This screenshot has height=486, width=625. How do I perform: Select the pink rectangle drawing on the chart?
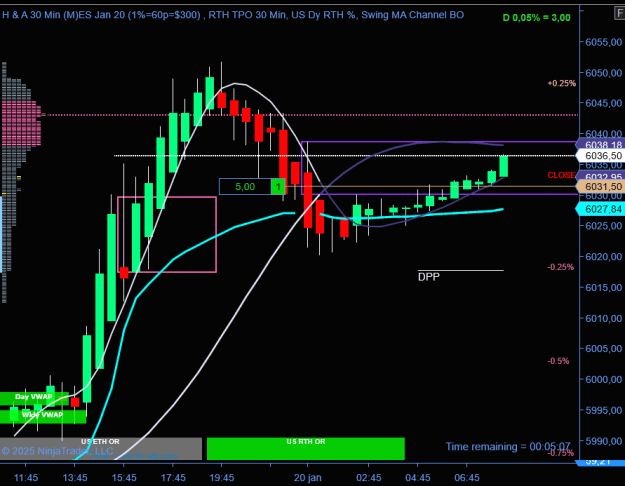click(167, 234)
